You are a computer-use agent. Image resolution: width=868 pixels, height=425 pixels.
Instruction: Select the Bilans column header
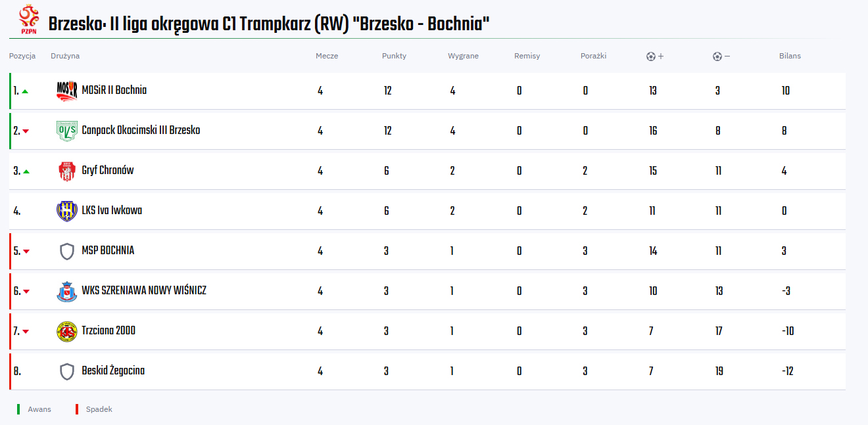790,56
